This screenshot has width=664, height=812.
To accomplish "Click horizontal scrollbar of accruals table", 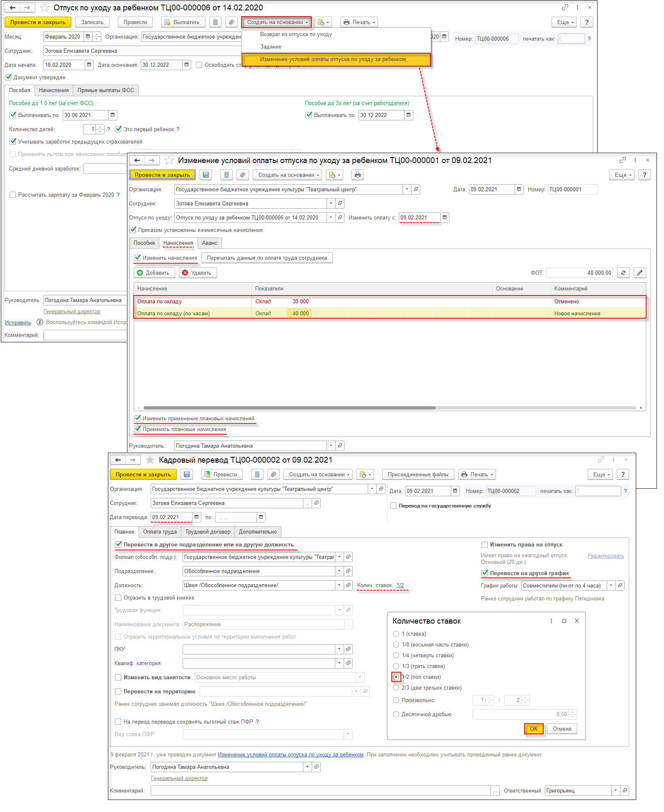I will tap(290, 408).
